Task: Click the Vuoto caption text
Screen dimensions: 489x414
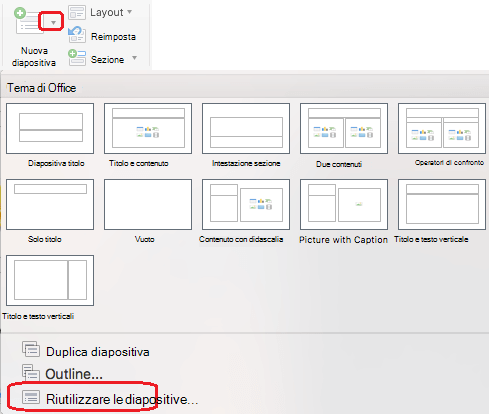Action: coord(144,239)
